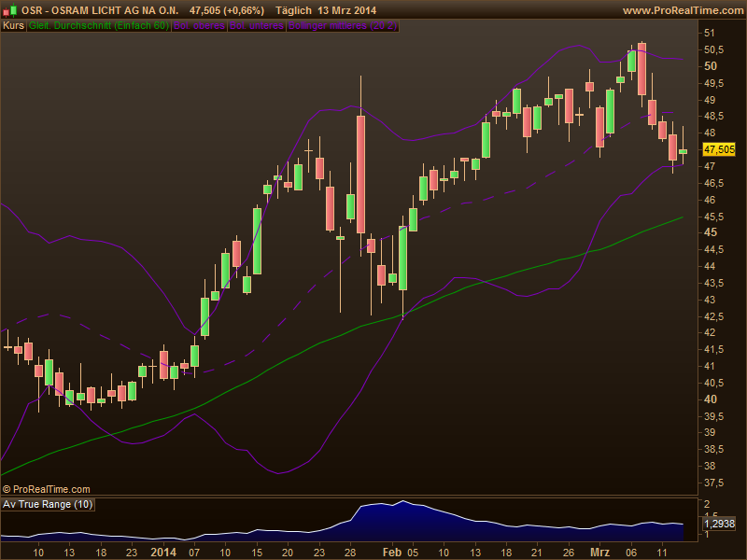Click price axis label 44,5
The image size is (747, 560).
click(x=713, y=249)
